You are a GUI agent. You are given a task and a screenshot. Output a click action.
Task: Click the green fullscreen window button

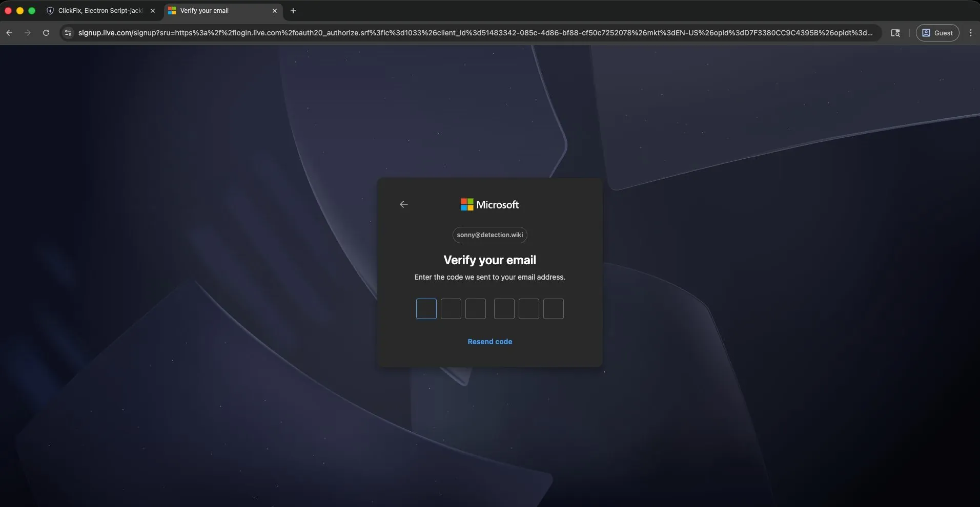coord(32,11)
